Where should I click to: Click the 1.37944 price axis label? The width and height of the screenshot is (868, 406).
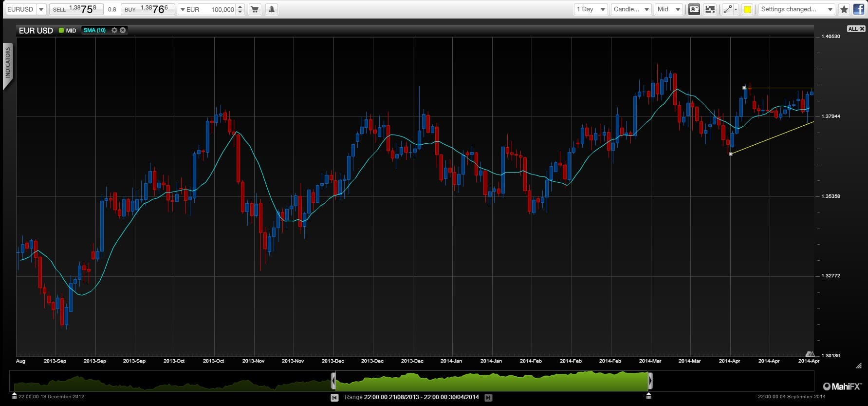(831, 116)
